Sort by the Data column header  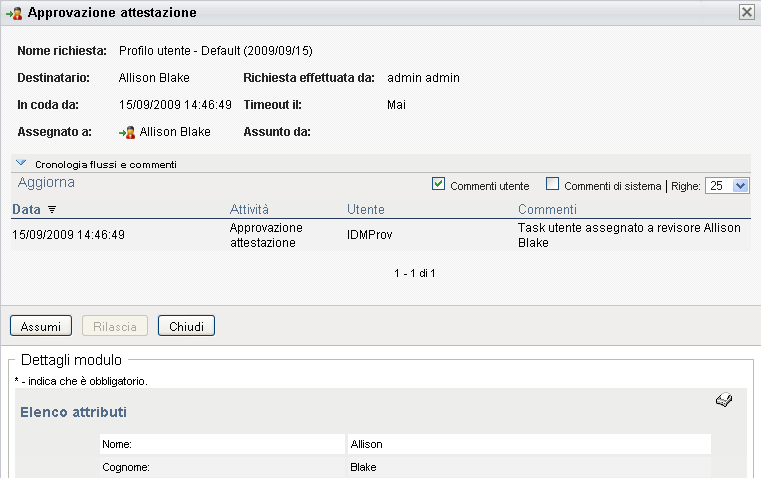tap(27, 210)
